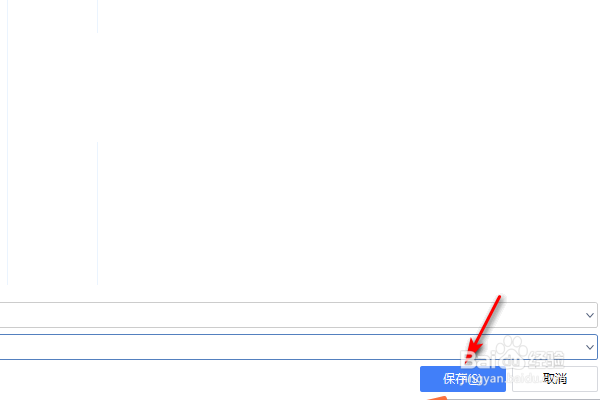The width and height of the screenshot is (600, 400).
Task: Expand the blue-outlined lower combo box chevron
Action: [589, 347]
